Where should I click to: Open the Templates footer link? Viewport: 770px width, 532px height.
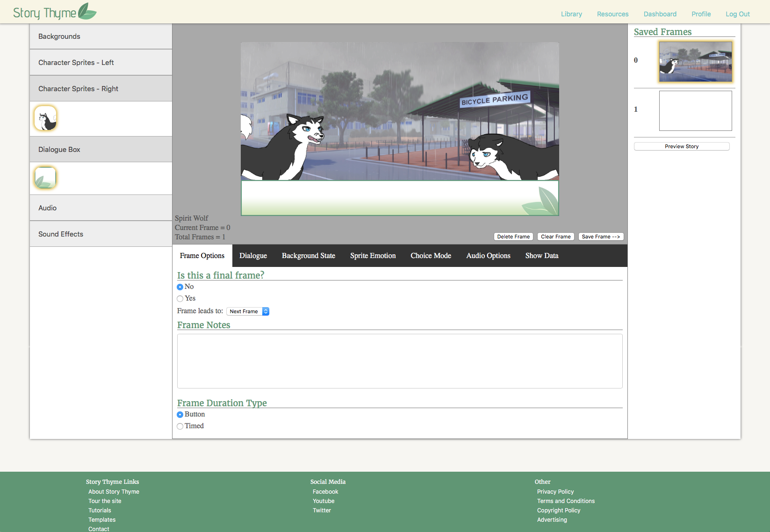point(102,520)
